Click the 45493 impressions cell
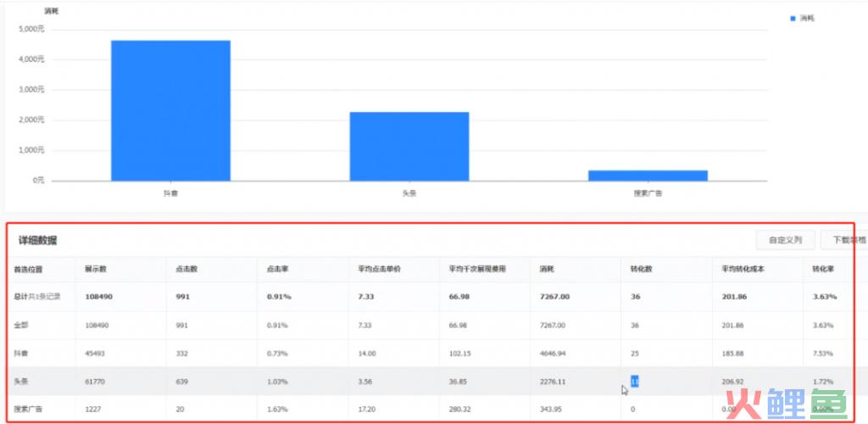Screen dimensions: 868x424 [95, 354]
